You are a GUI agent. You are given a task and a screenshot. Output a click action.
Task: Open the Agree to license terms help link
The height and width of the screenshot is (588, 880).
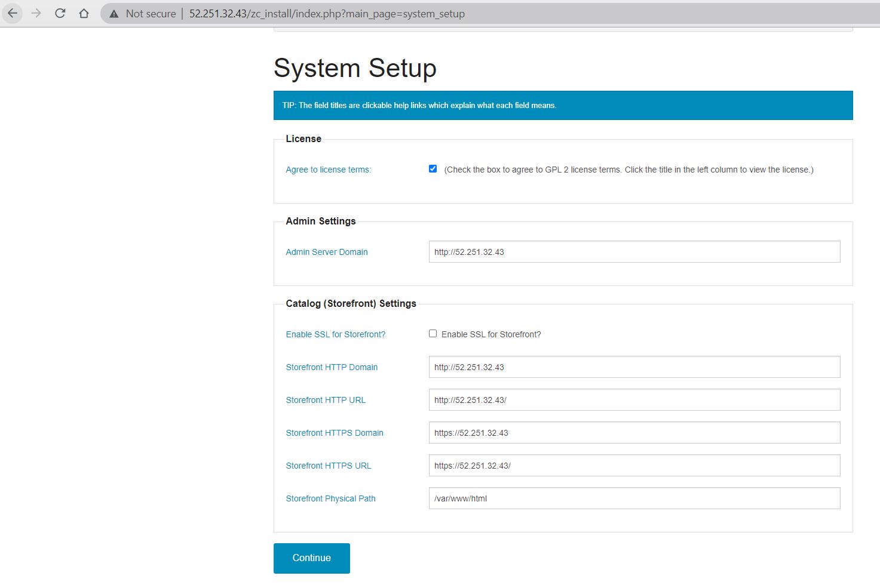[x=328, y=170]
